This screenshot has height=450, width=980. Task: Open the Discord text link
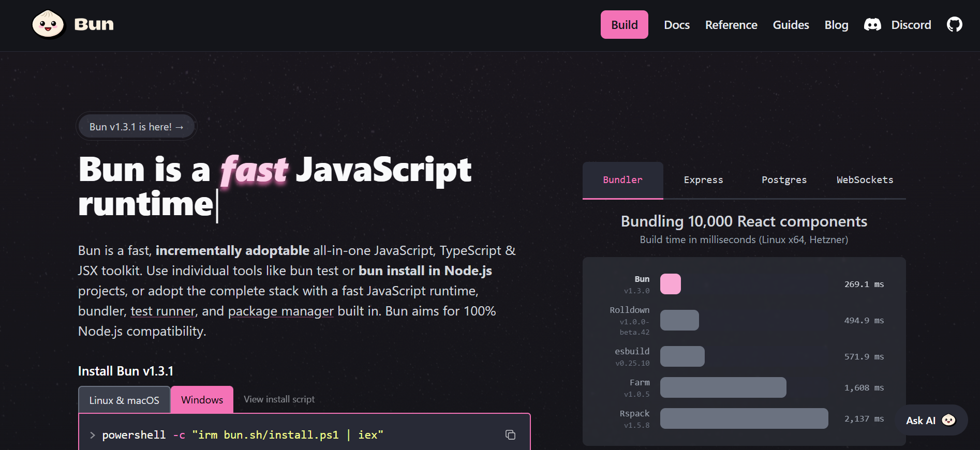tap(911, 25)
